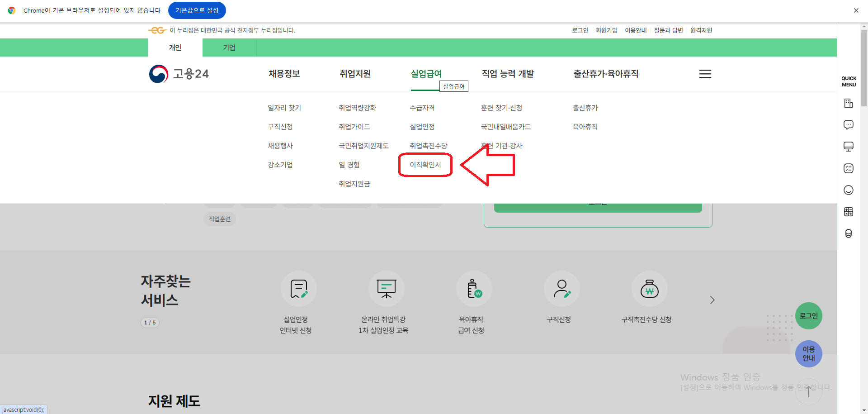Click the page vertical scrollbar thumb
868x414 pixels.
(x=864, y=68)
